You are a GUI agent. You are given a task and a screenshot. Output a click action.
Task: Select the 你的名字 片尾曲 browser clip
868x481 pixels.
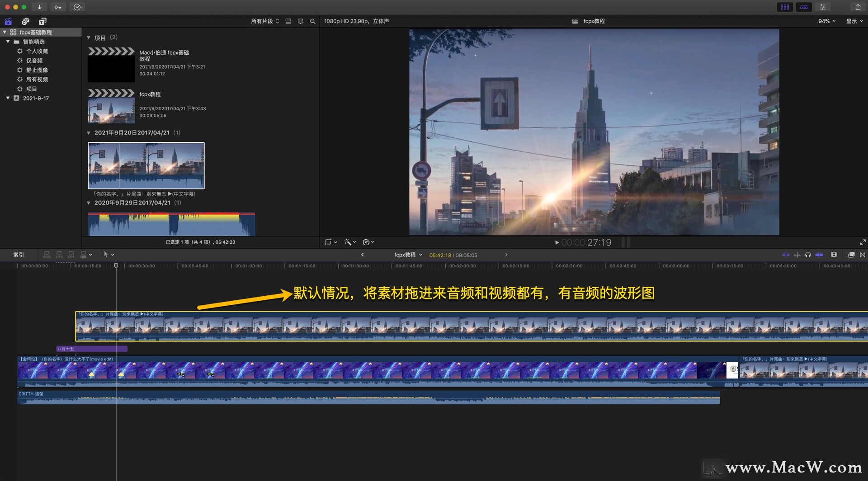click(x=146, y=166)
